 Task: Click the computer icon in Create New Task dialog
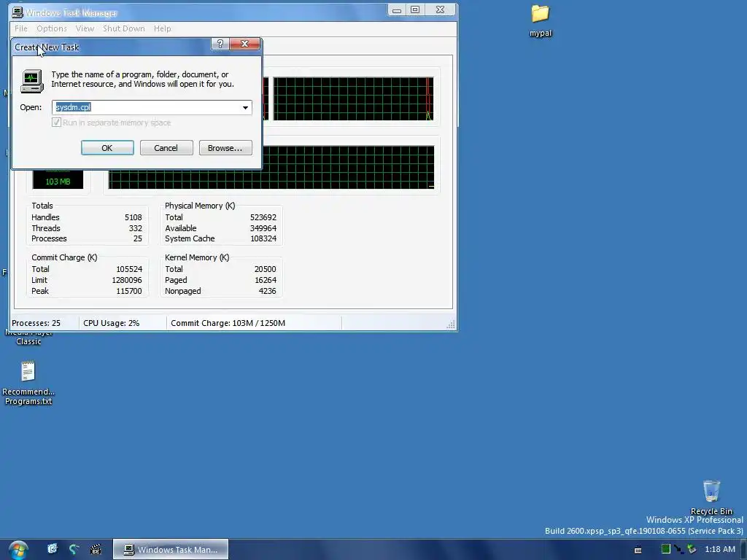coord(32,80)
